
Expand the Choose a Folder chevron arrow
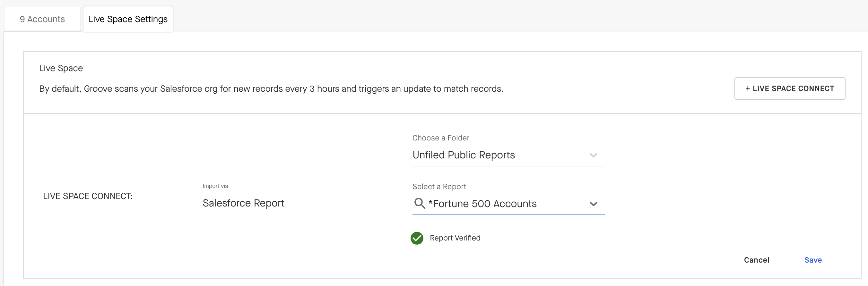[x=593, y=155]
